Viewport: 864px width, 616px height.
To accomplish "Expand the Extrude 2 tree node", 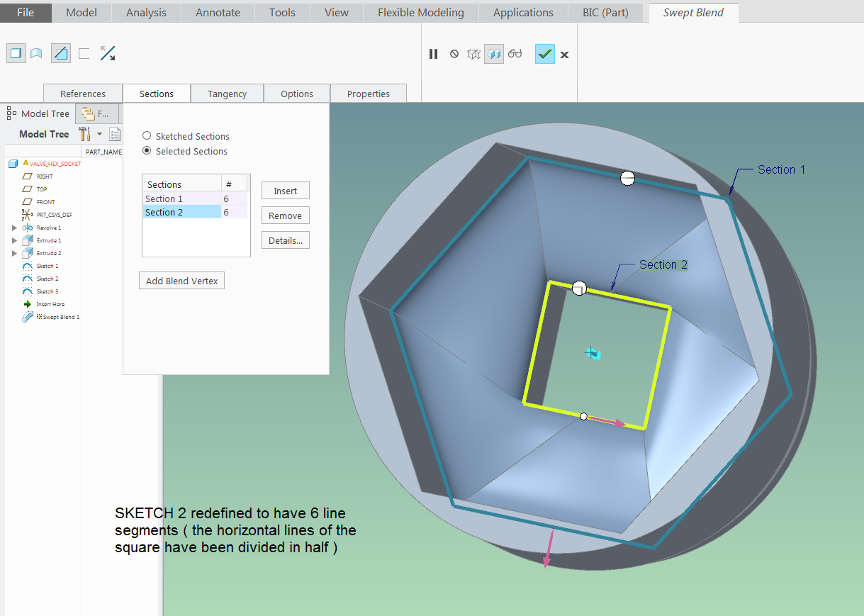I will (x=14, y=254).
